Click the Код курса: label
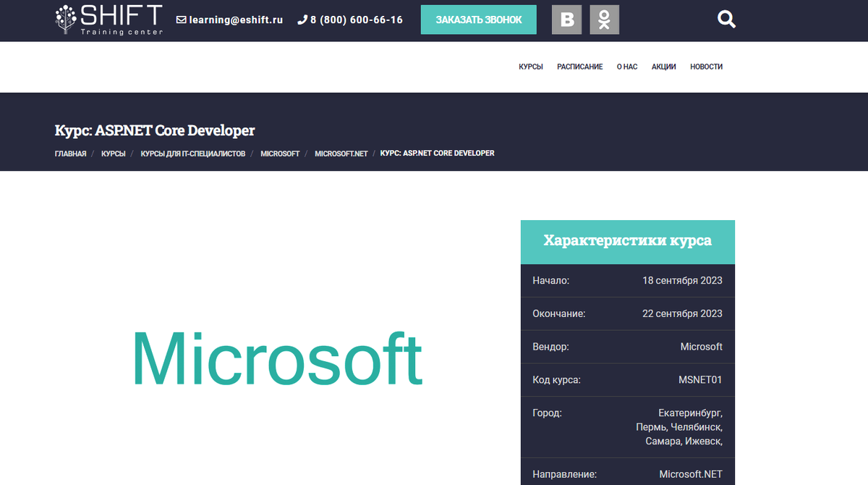This screenshot has height=485, width=868. (x=557, y=379)
